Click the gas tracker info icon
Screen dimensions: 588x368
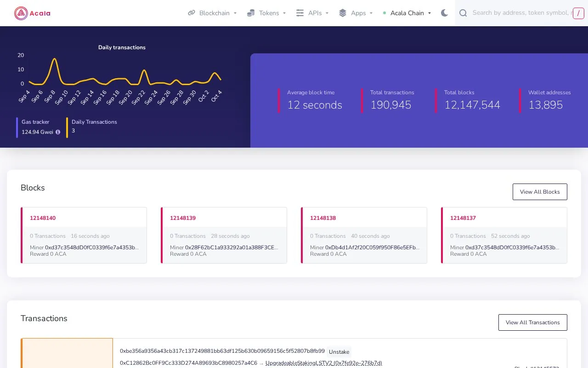(x=58, y=132)
